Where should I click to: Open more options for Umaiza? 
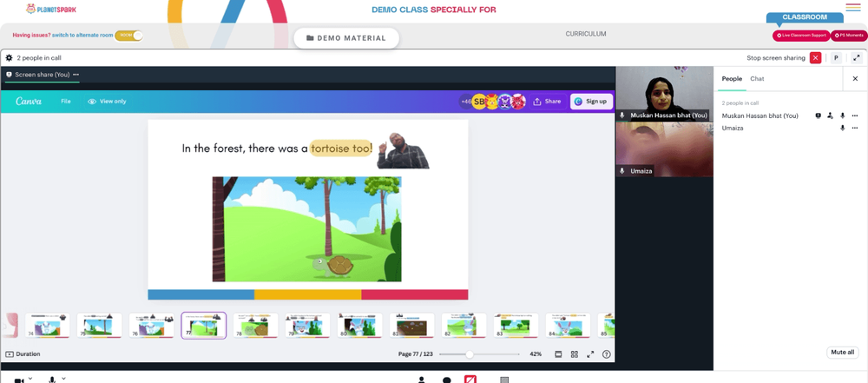point(855,128)
